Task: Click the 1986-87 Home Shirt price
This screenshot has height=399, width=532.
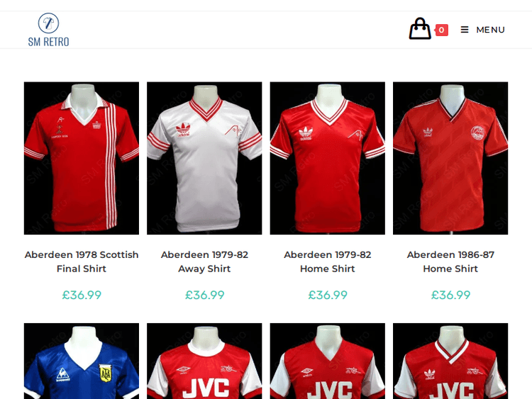Action: tap(450, 295)
